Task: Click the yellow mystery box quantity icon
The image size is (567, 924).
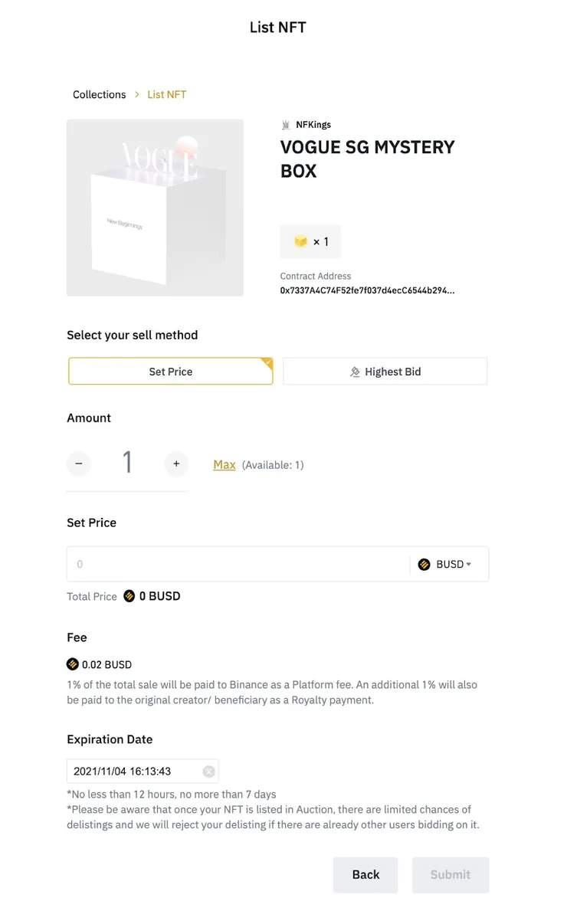Action: click(x=300, y=242)
